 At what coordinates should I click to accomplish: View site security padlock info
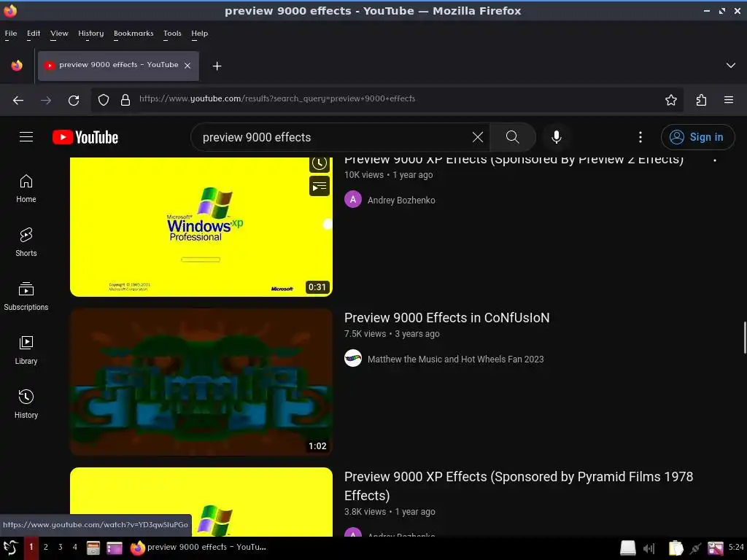[x=125, y=100]
